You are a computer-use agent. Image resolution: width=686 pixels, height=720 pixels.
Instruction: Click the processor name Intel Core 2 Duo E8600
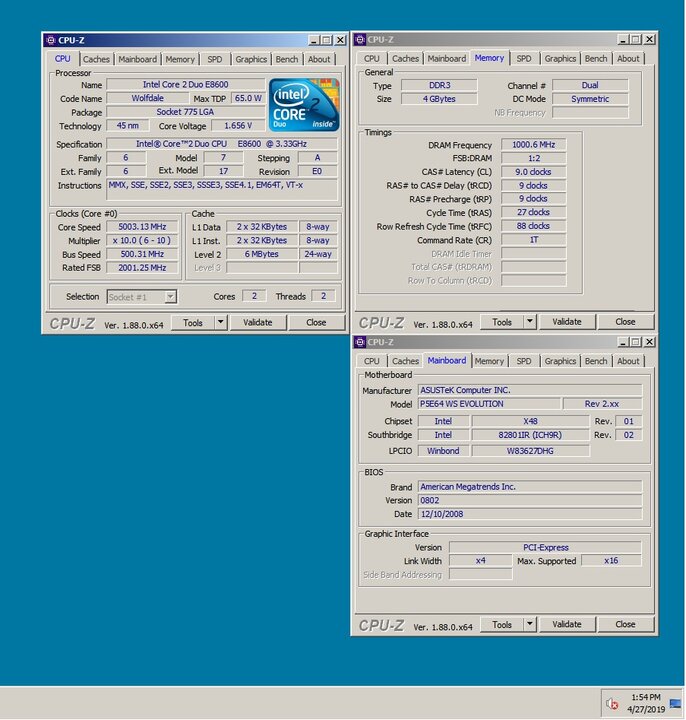click(x=186, y=84)
